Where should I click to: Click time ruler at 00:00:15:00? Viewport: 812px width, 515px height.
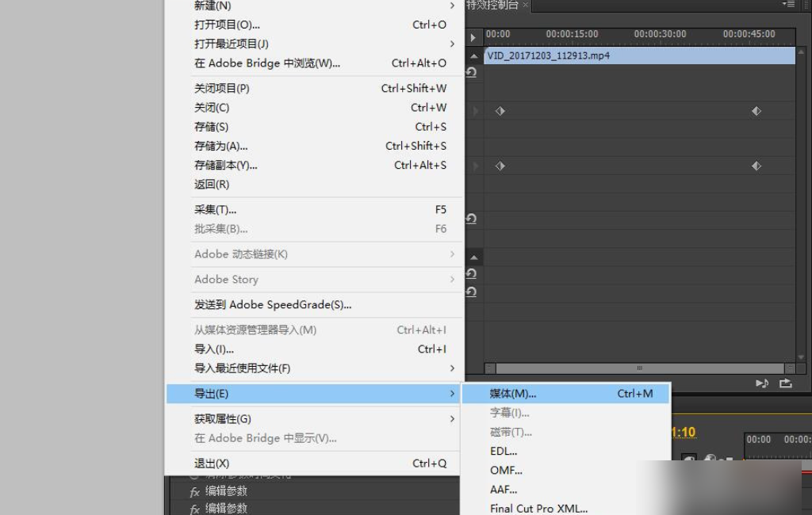[572, 34]
